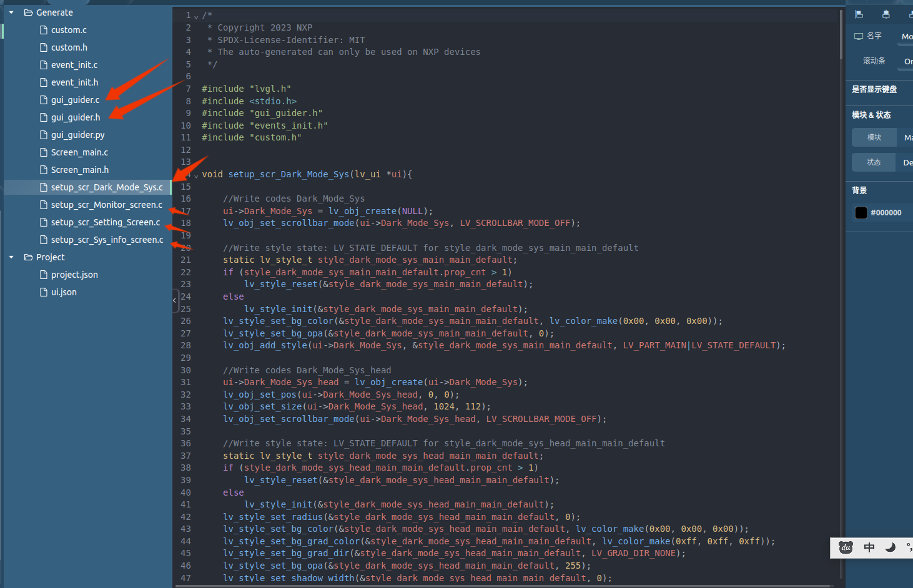Click file icon beside gui_guider.h

[x=44, y=117]
